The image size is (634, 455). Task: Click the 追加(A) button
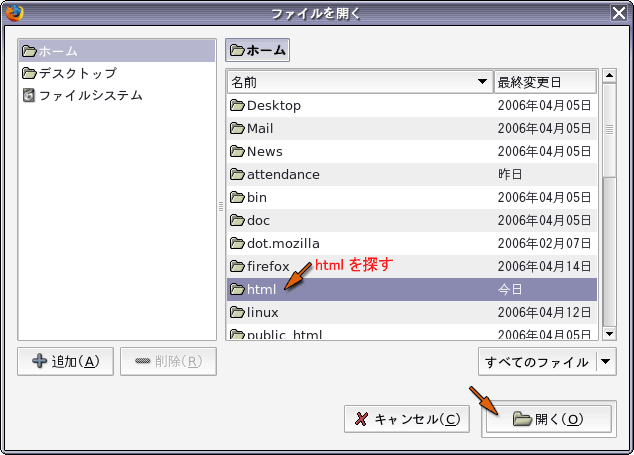pyautogui.click(x=66, y=361)
